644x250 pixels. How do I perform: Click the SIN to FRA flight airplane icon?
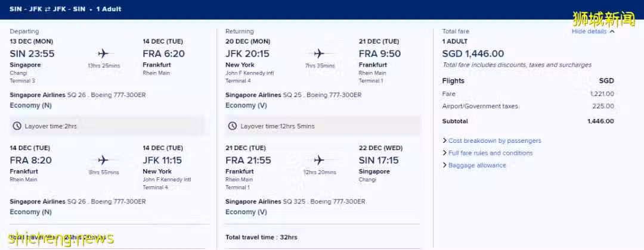pyautogui.click(x=103, y=54)
